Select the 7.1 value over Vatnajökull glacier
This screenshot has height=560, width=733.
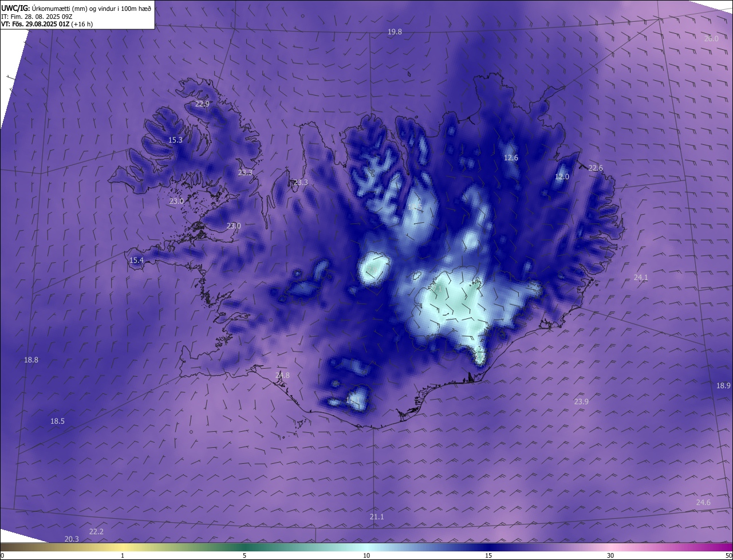click(437, 290)
